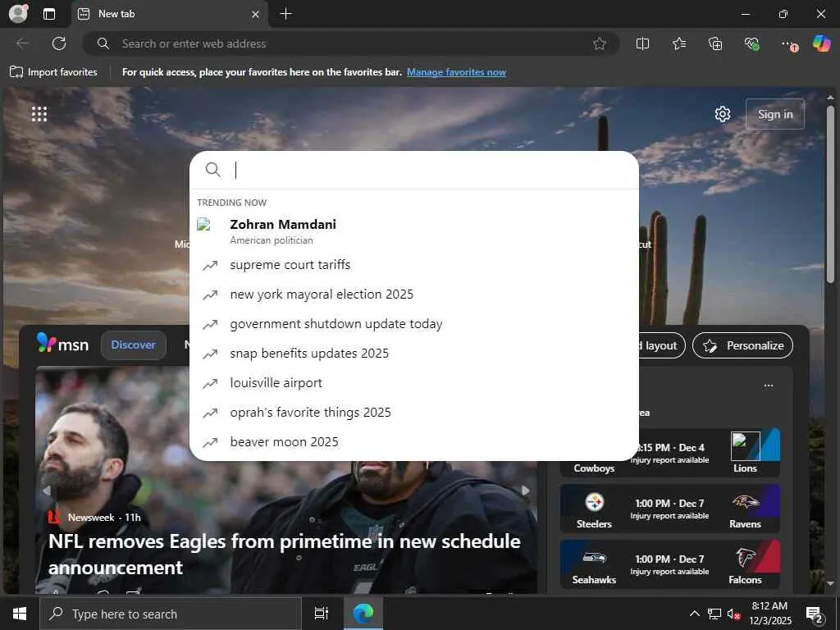Close the New tab tab

point(256,15)
